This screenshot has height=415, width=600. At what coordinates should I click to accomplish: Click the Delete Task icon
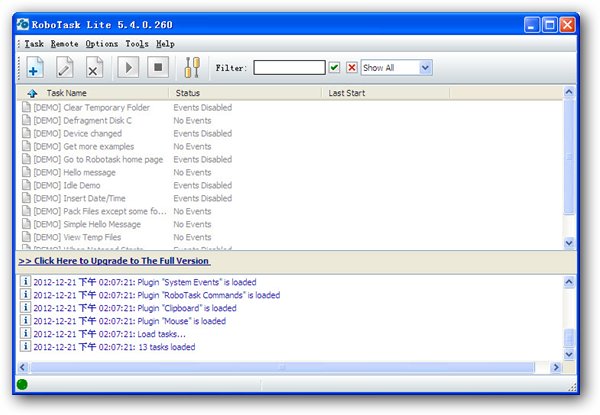[93, 68]
